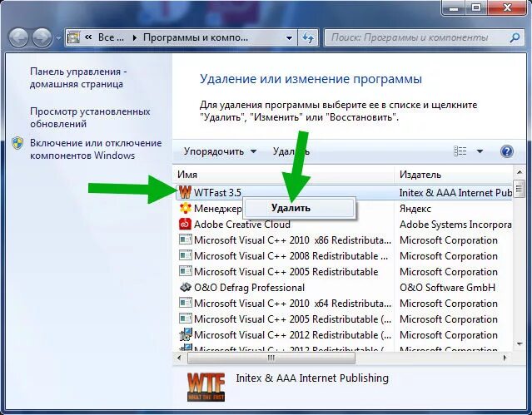Open recent pages dropdown beside navigation arrows

click(x=58, y=37)
